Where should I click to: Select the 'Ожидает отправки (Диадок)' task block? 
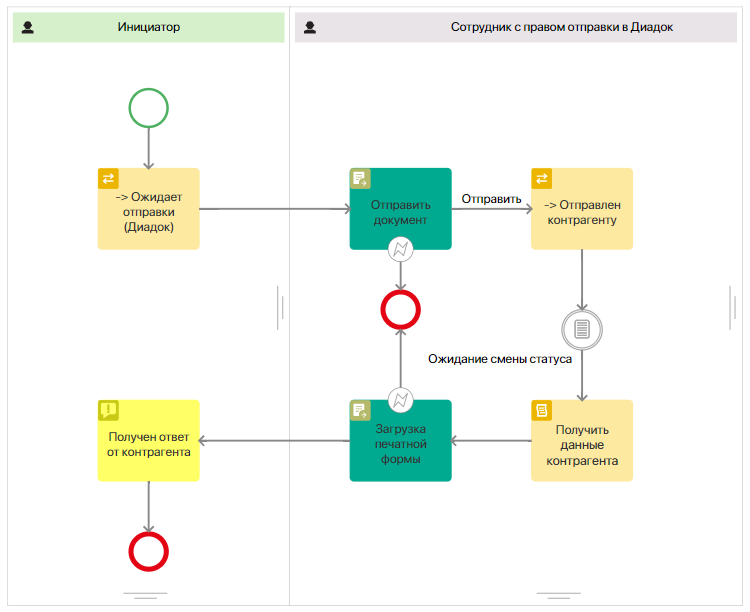click(x=148, y=209)
